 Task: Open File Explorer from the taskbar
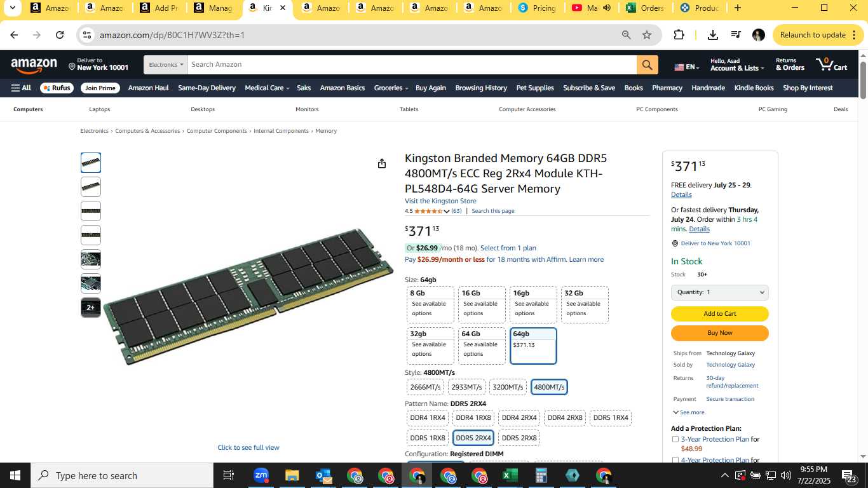292,475
